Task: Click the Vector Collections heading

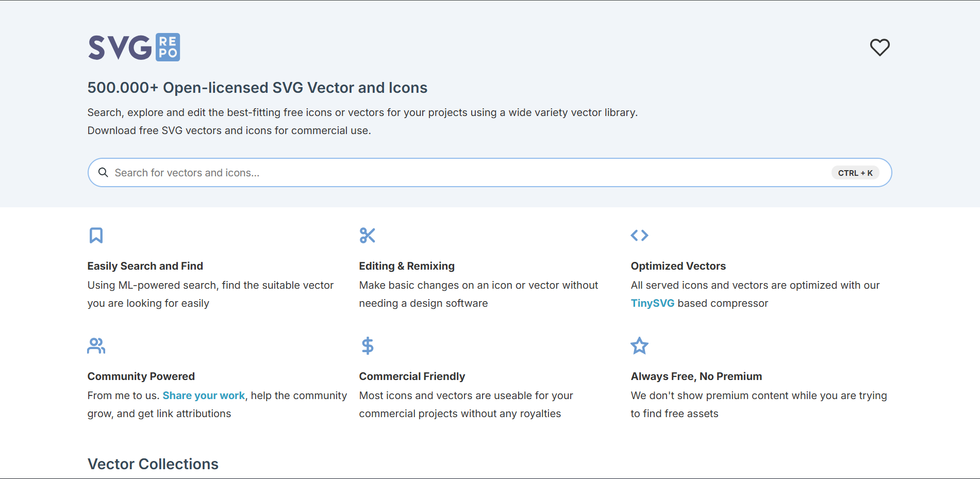Action: coord(153,464)
